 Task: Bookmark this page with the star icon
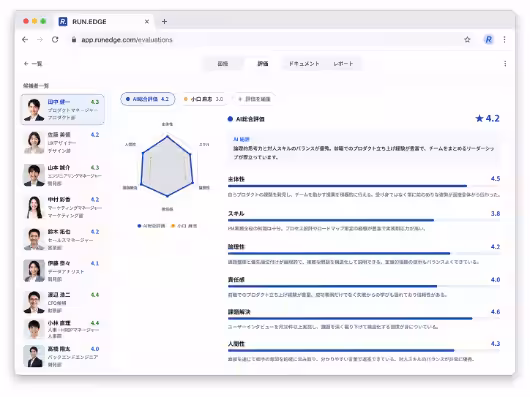tap(467, 40)
